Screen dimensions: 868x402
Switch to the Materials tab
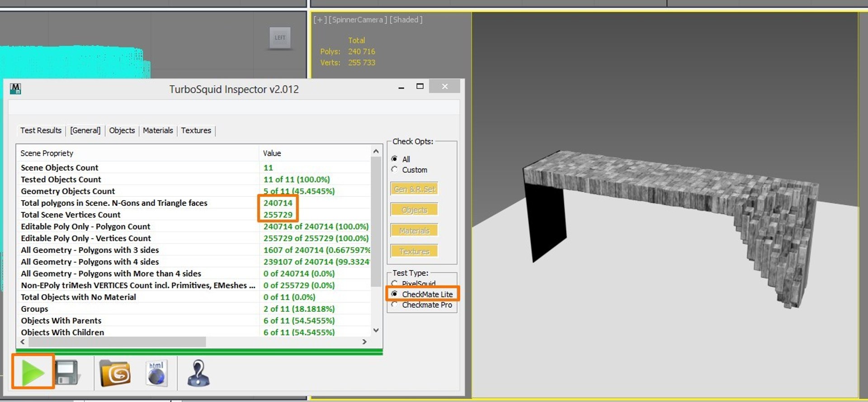point(158,131)
